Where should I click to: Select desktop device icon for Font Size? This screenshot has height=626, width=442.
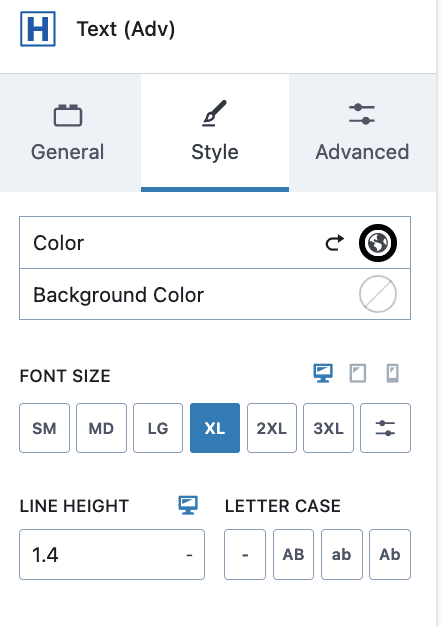tap(323, 373)
